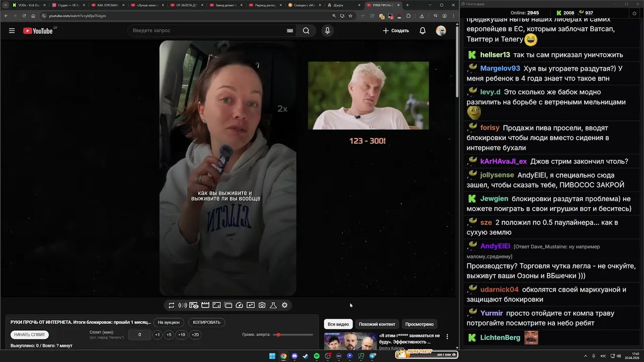Open the account avatar menu
Screen dimensions: 644x362
click(441, 31)
